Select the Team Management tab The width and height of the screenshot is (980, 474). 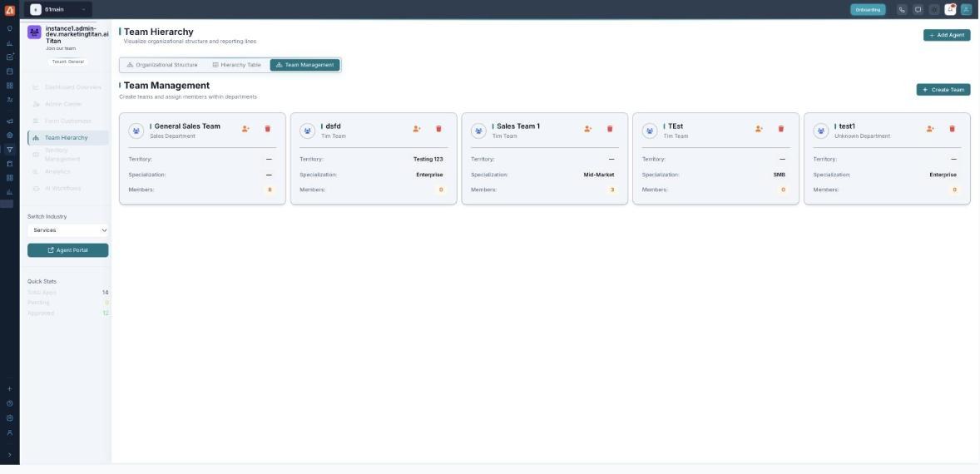tap(305, 65)
